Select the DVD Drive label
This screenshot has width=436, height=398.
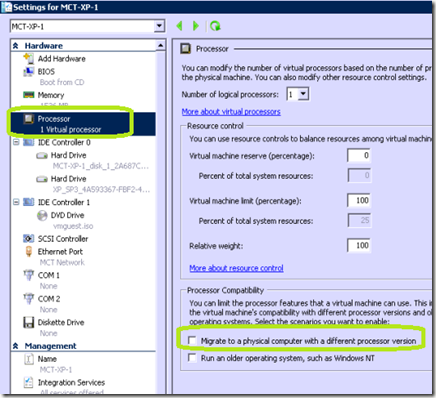[x=67, y=215]
